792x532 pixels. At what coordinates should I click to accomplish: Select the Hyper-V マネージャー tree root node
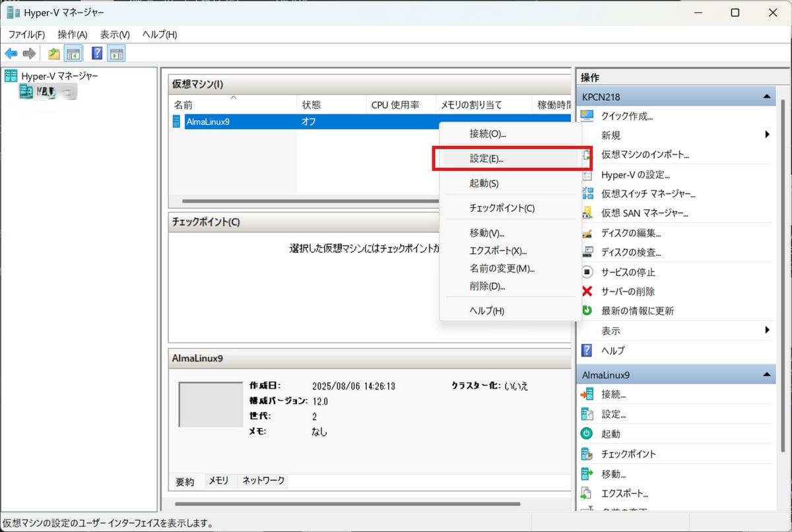[x=59, y=76]
